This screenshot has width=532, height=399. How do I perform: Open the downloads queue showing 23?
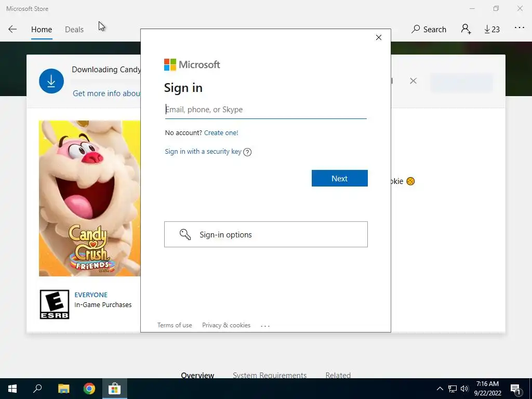click(492, 30)
